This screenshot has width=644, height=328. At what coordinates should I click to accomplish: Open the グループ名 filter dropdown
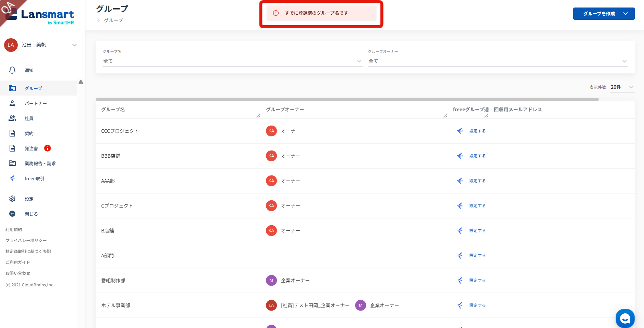tap(232, 61)
